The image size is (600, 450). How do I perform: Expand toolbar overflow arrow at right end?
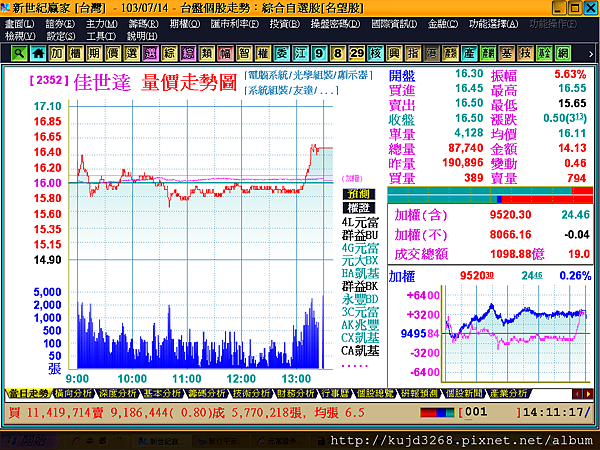591,54
